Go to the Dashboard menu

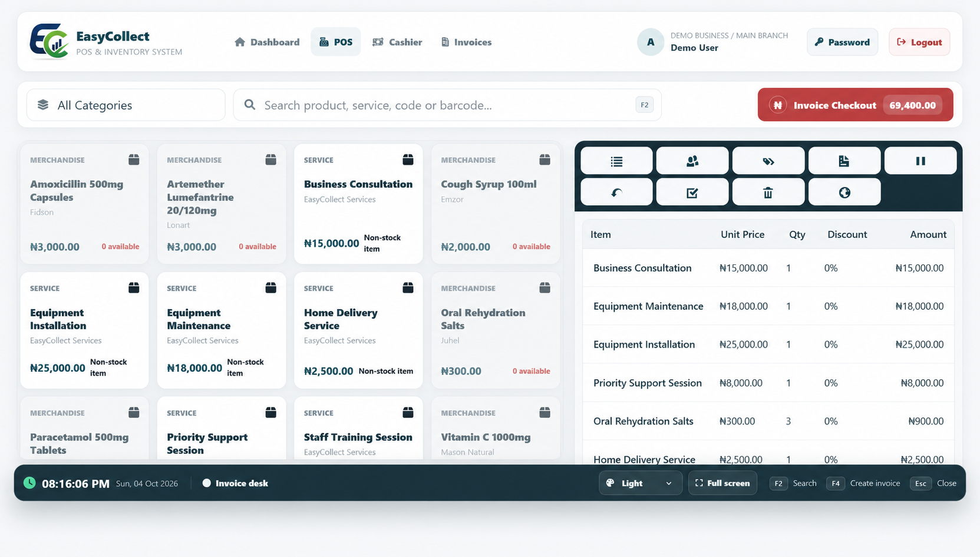[267, 42]
